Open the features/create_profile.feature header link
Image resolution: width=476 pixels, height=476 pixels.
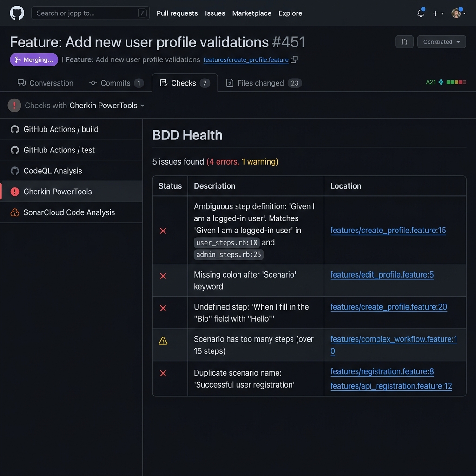coord(246,60)
